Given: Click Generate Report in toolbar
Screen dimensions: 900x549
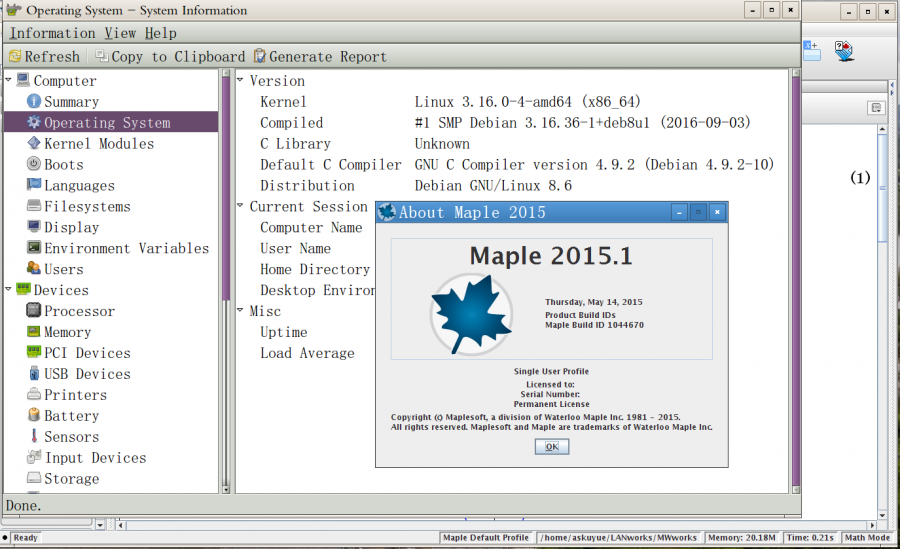Looking at the screenshot, I should 320,56.
